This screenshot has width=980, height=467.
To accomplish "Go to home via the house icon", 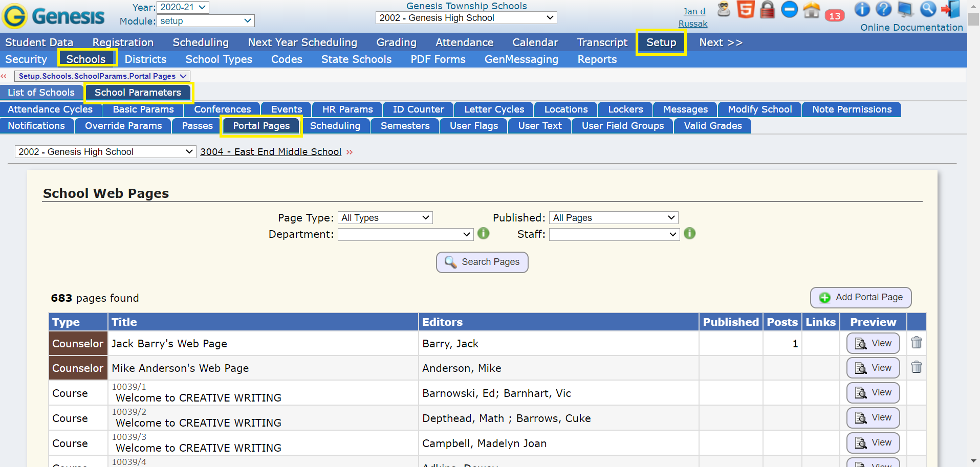I will 812,10.
